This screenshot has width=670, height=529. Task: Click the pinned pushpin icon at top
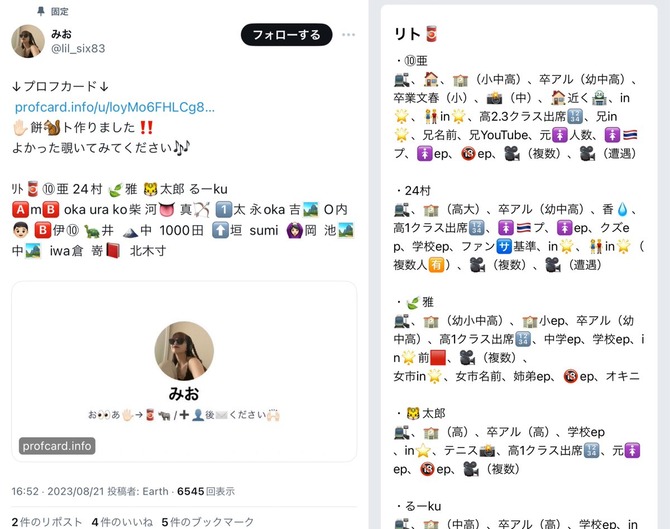[41, 11]
